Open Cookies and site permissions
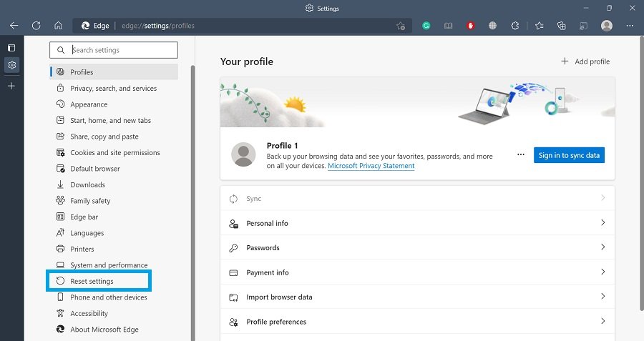Image resolution: width=644 pixels, height=341 pixels. pyautogui.click(x=115, y=153)
